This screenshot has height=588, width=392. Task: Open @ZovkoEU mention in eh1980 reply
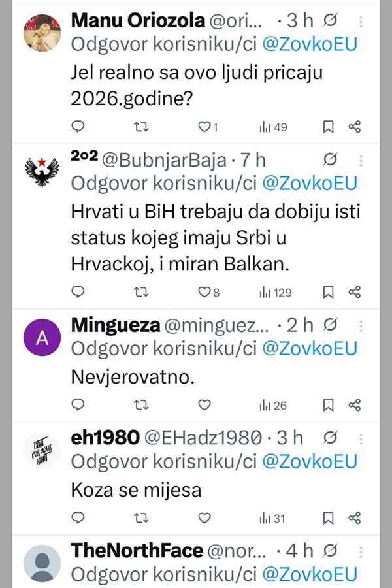(310, 461)
